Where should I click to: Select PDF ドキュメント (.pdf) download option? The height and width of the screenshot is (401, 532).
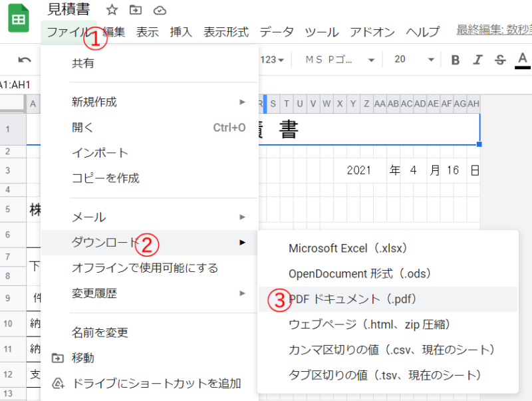[352, 299]
